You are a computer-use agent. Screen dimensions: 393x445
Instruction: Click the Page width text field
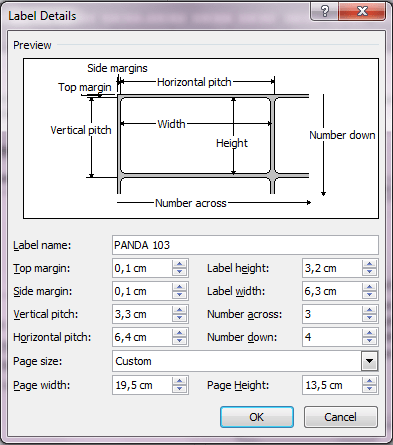142,385
